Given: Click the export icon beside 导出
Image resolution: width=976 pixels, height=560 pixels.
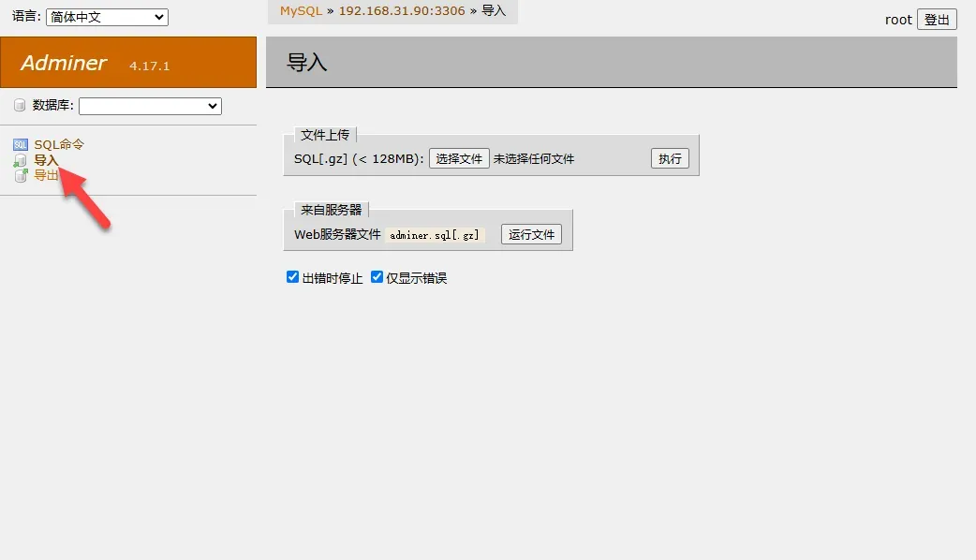Looking at the screenshot, I should coord(21,175).
